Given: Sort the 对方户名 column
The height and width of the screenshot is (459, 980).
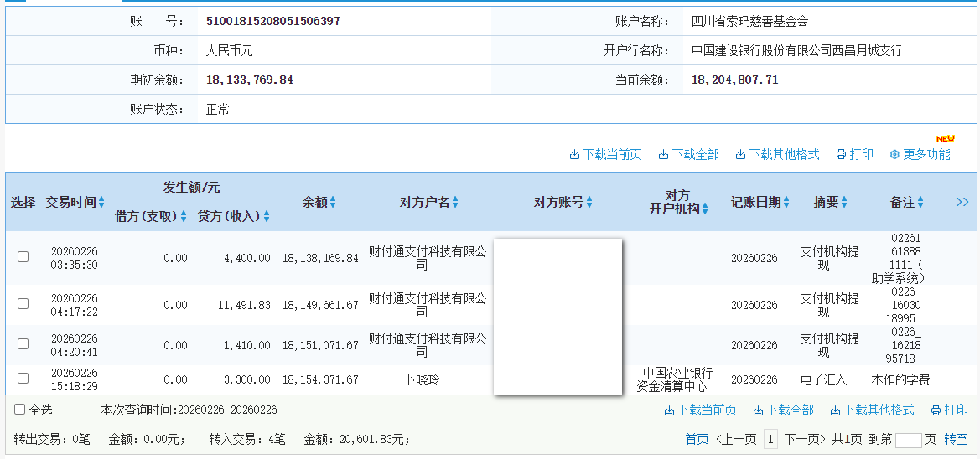Looking at the screenshot, I should click(455, 202).
